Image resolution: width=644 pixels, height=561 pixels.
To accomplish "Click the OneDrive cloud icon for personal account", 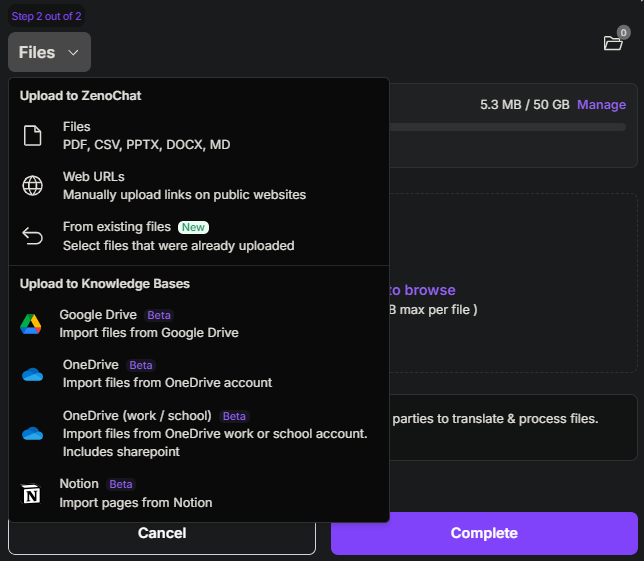I will point(32,375).
